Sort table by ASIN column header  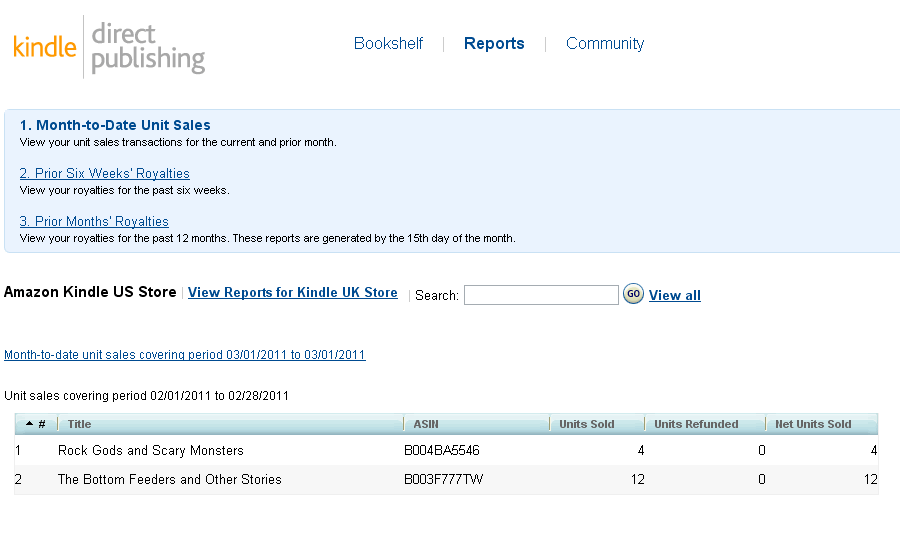pyautogui.click(x=425, y=424)
